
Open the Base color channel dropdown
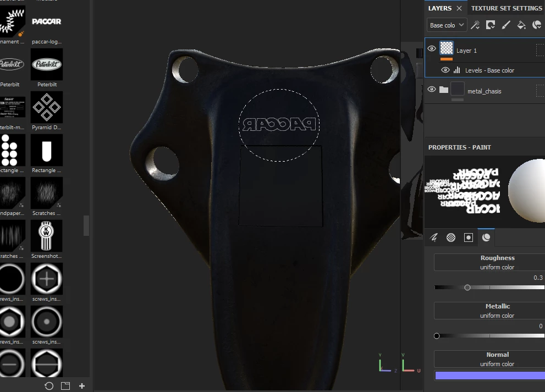[447, 25]
